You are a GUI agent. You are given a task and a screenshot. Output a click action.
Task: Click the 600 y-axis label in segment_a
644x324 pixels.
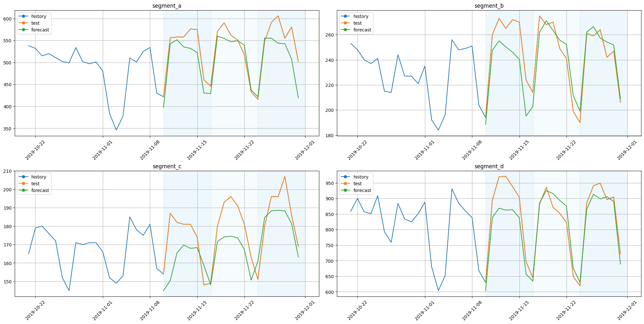coord(8,19)
